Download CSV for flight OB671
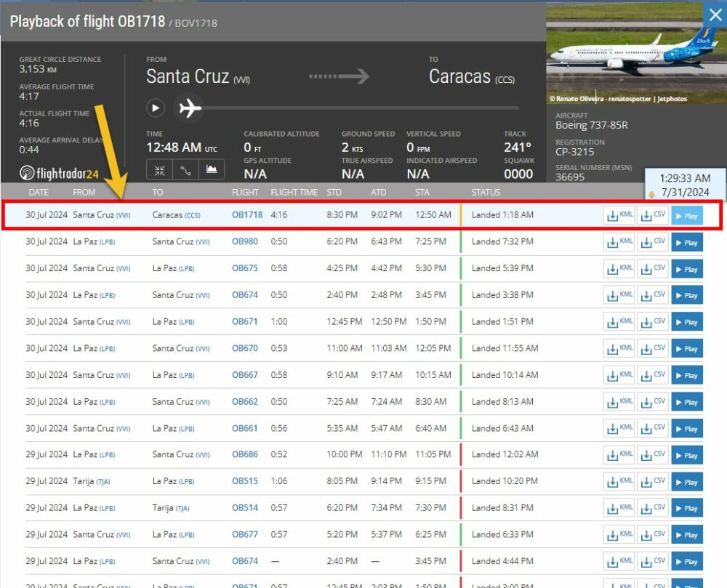Image resolution: width=727 pixels, height=588 pixels. pyautogui.click(x=652, y=322)
